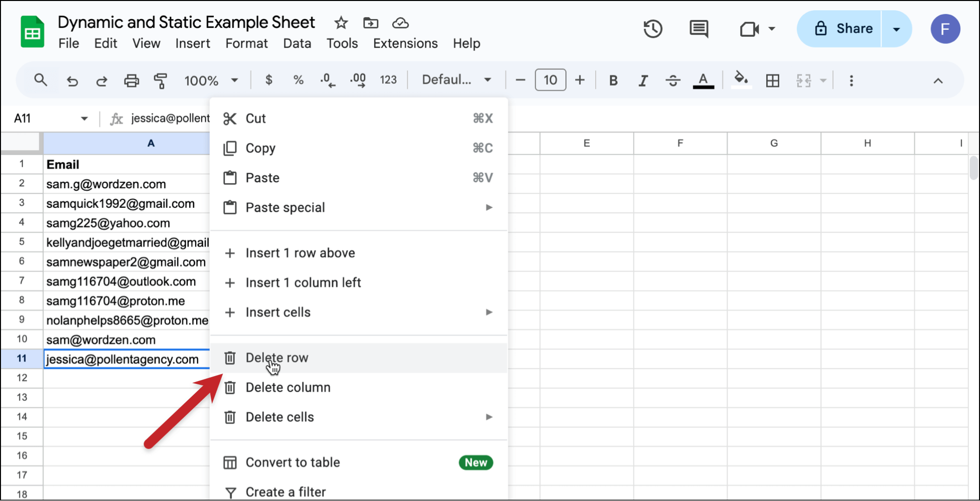Image resolution: width=980 pixels, height=501 pixels.
Task: Toggle italic formatting
Action: (x=643, y=80)
